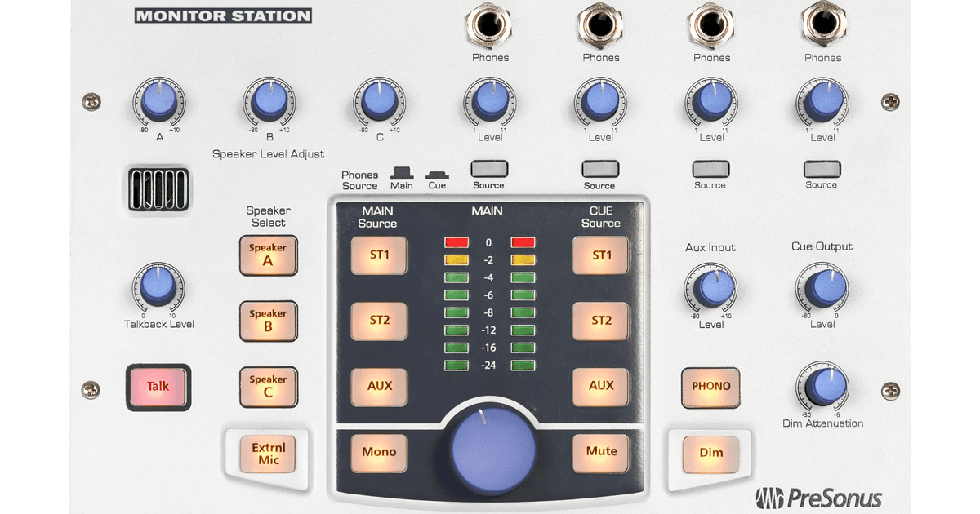The height and width of the screenshot is (514, 980).
Task: Toggle the Speaker A select button
Action: point(268,255)
